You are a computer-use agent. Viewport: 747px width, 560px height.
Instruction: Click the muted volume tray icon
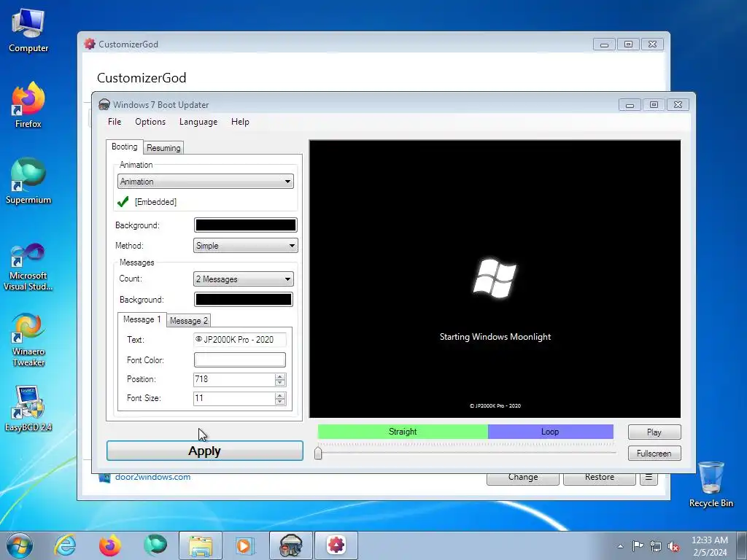coord(673,546)
